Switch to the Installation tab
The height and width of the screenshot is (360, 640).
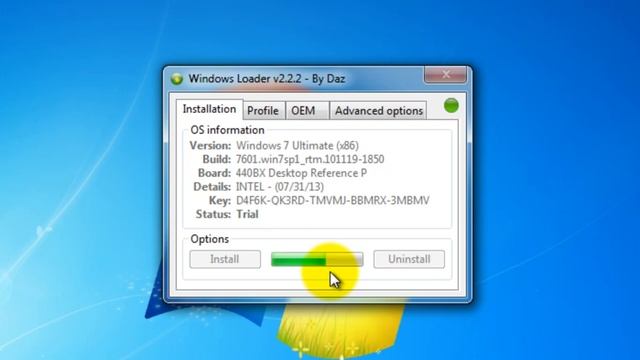[209, 109]
